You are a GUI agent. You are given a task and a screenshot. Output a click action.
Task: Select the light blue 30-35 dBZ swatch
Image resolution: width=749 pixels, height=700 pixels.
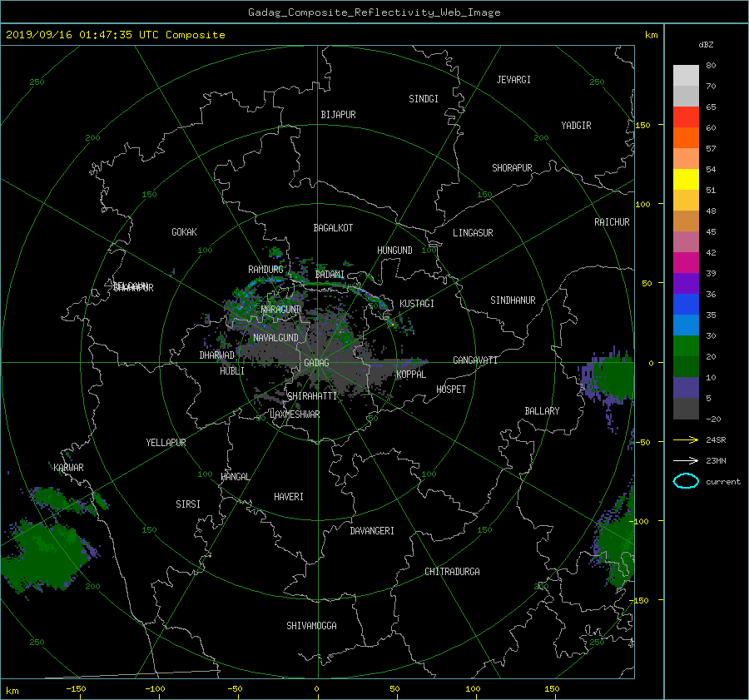coord(686,325)
